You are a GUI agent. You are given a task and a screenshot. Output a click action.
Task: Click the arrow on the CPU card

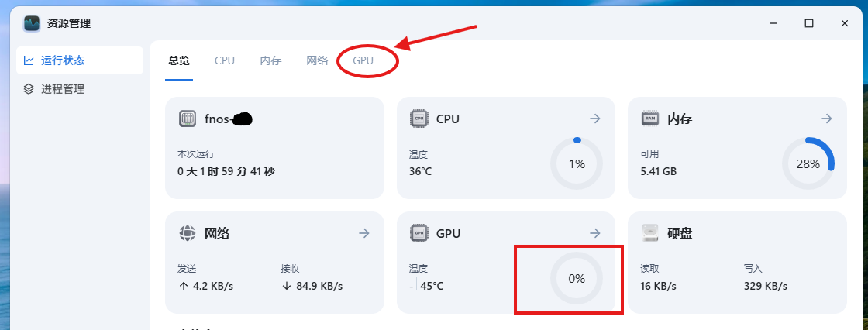pyautogui.click(x=595, y=119)
